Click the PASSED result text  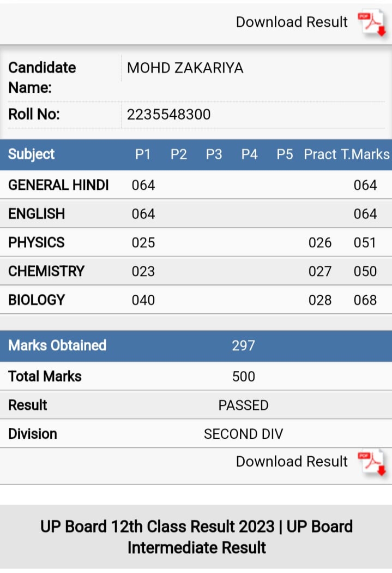point(244,405)
